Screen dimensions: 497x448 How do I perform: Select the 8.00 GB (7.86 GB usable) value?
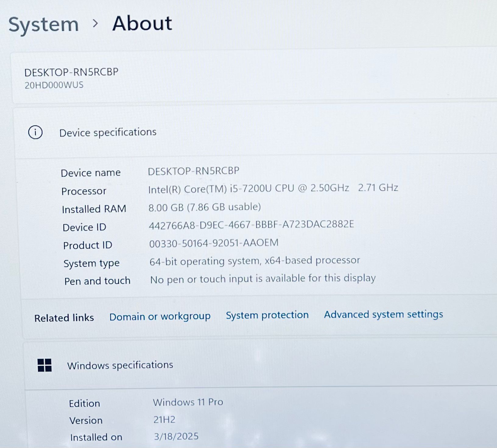coord(205,207)
